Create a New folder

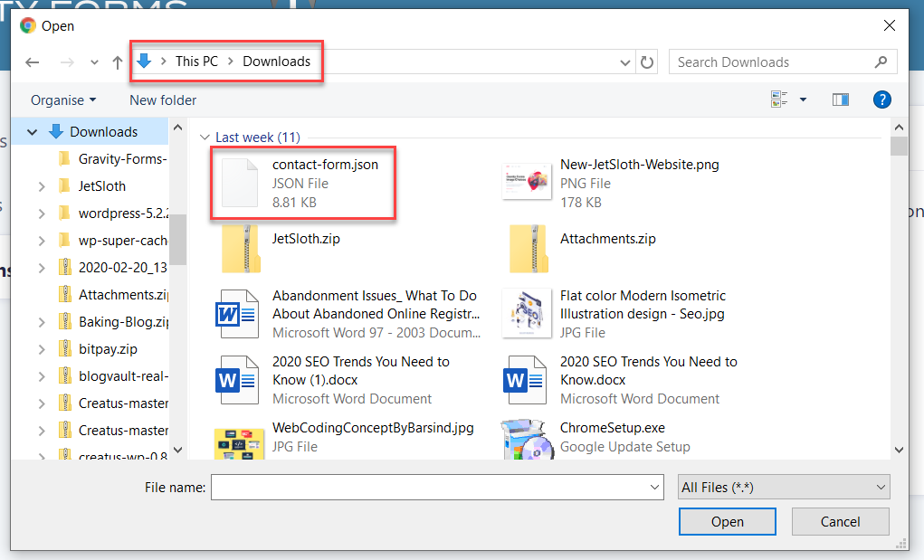(163, 100)
